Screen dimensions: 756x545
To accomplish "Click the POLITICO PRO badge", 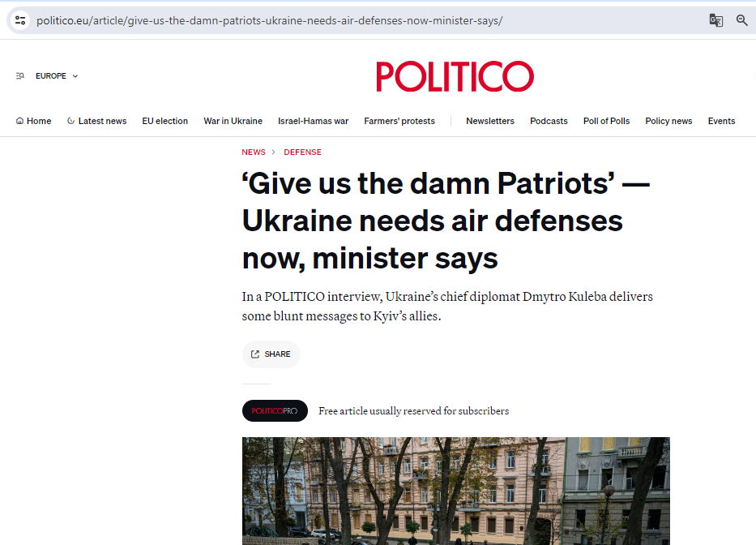I will (275, 411).
